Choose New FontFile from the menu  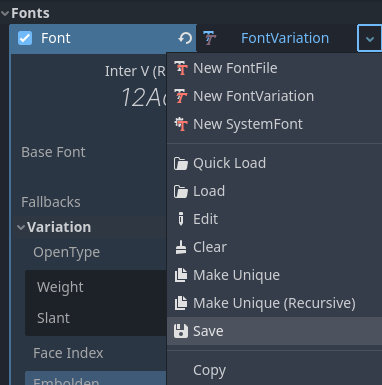pos(274,68)
